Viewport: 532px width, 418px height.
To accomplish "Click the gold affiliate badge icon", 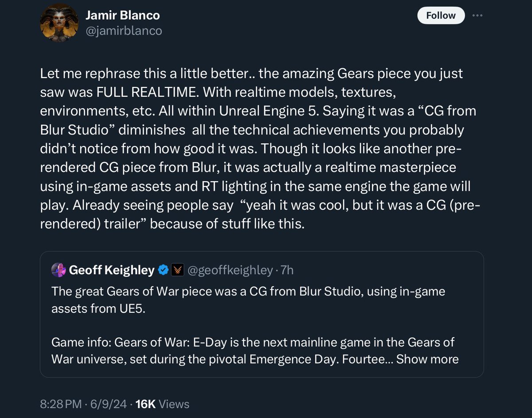I will [176, 270].
